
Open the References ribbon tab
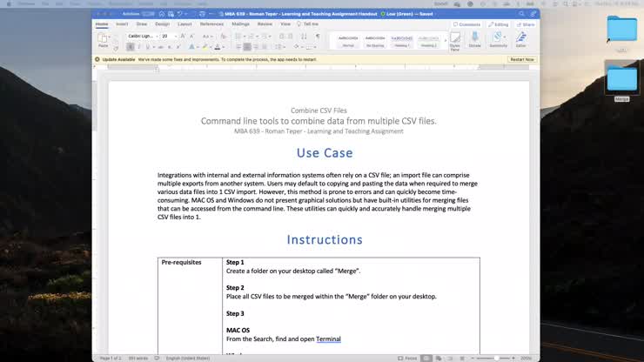[x=211, y=24]
